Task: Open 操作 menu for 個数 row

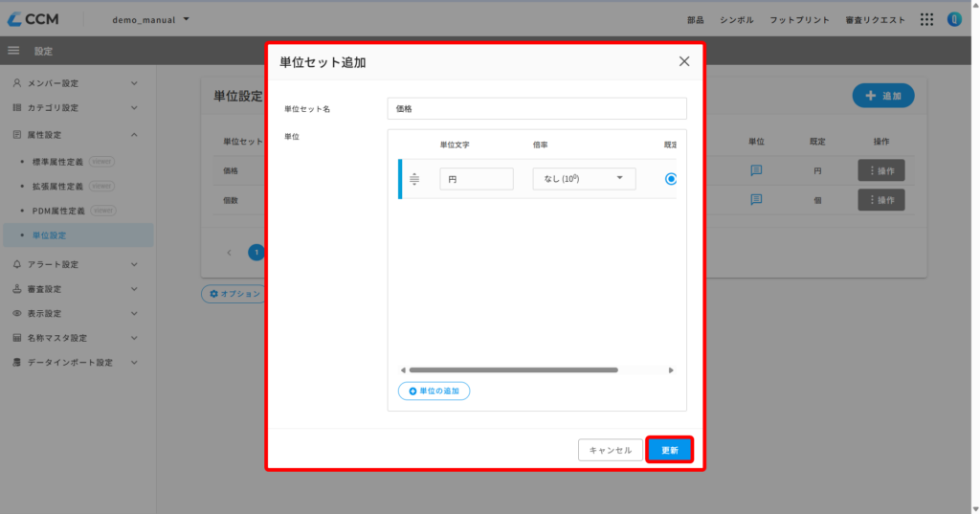Action: tap(881, 199)
